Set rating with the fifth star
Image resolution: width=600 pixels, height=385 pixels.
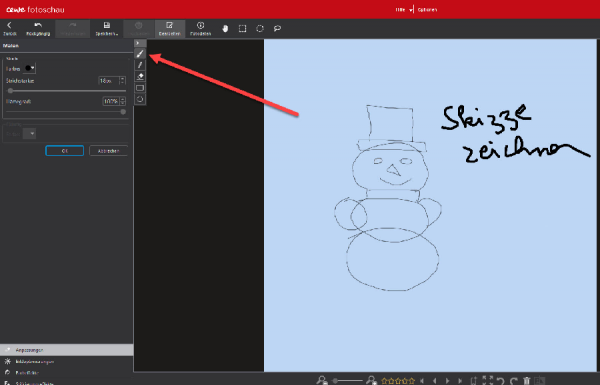point(412,381)
